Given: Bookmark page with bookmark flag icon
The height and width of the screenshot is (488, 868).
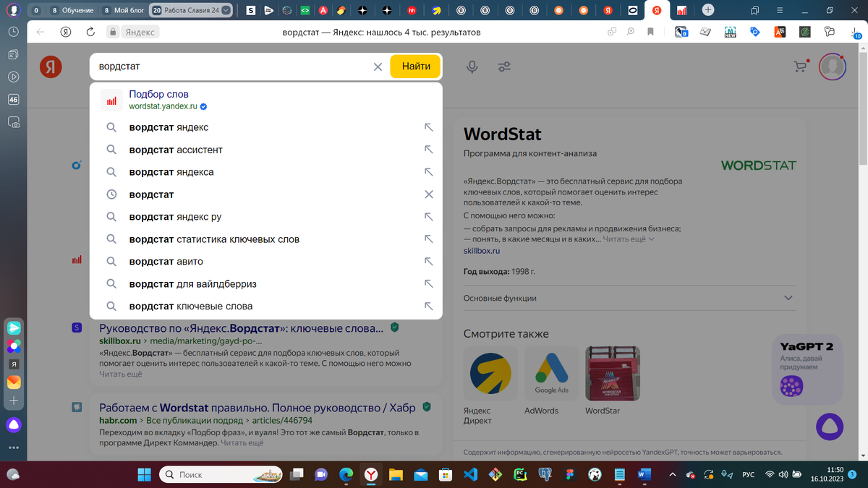Looking at the screenshot, I should coord(650,32).
